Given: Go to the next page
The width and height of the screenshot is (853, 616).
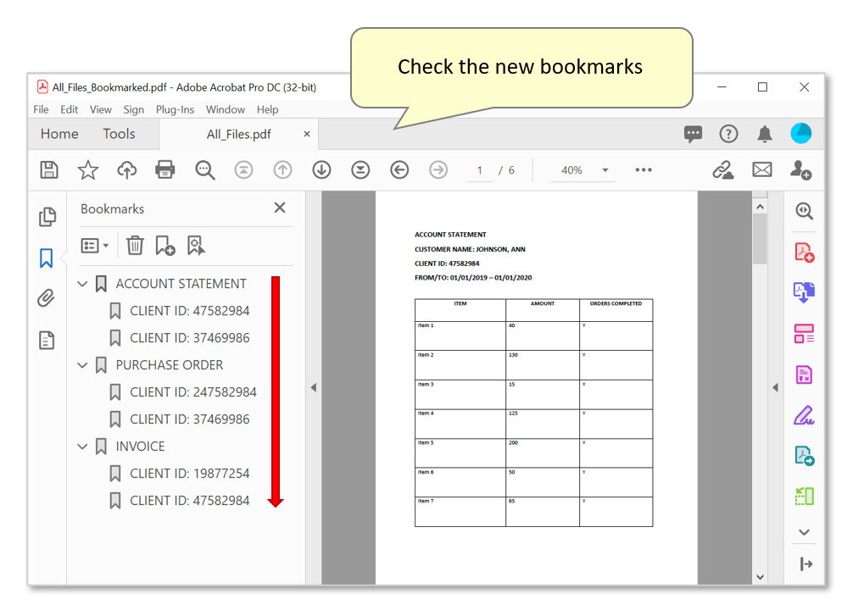Looking at the screenshot, I should point(321,169).
